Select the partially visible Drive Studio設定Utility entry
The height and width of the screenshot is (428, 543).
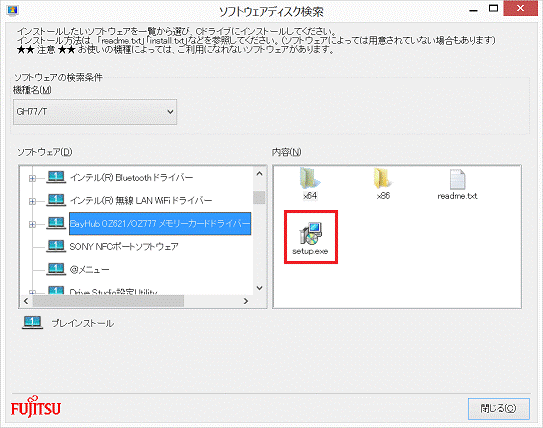coord(113,292)
